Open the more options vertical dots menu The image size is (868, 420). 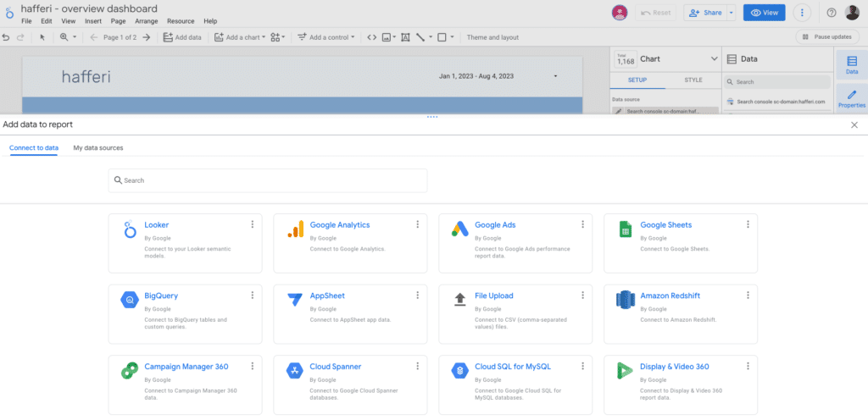click(x=802, y=13)
